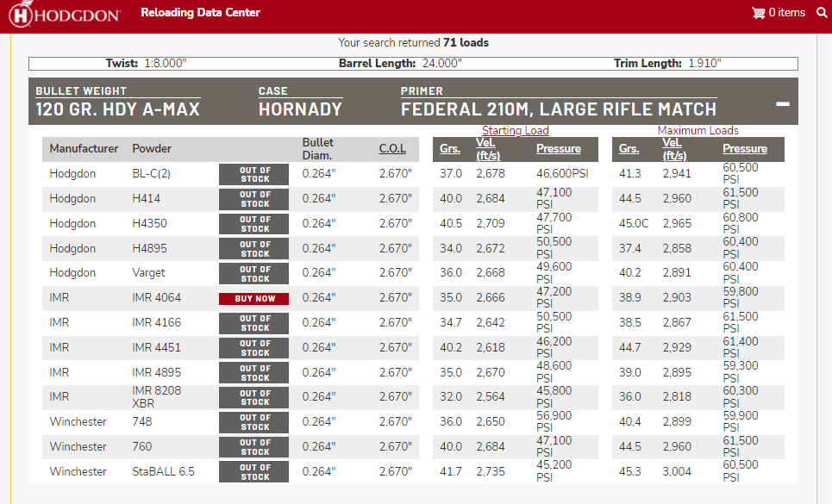The image size is (832, 504).
Task: Click Starting Load Vel. (ft/s) header
Action: coord(488,149)
